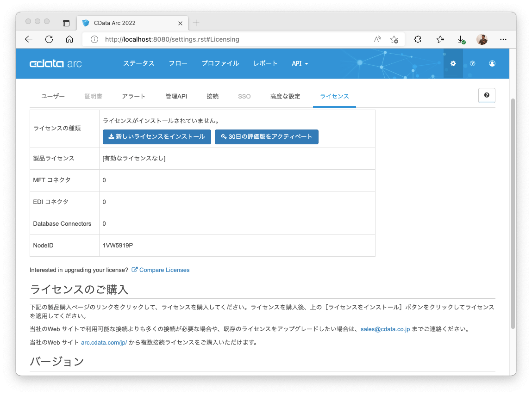Click the help button beside the settings tabs
532x395 pixels.
point(486,95)
